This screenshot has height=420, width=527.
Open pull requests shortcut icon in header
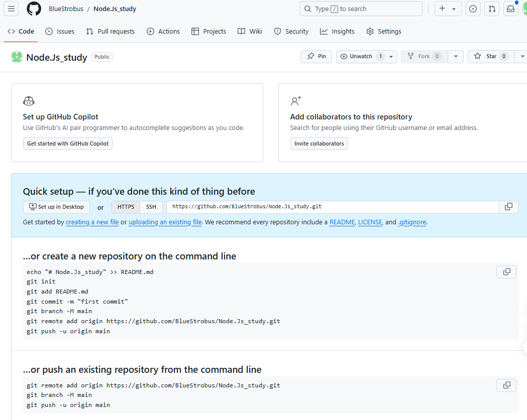tap(492, 9)
